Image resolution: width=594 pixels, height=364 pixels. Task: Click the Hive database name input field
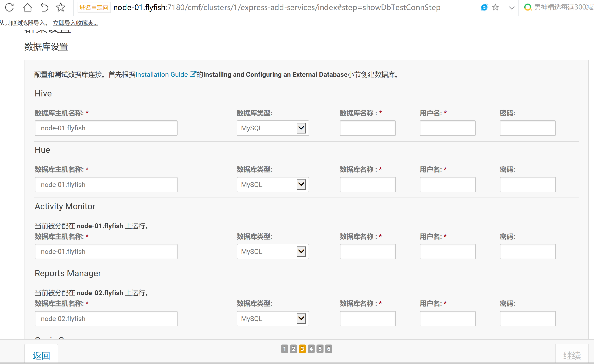tap(367, 128)
